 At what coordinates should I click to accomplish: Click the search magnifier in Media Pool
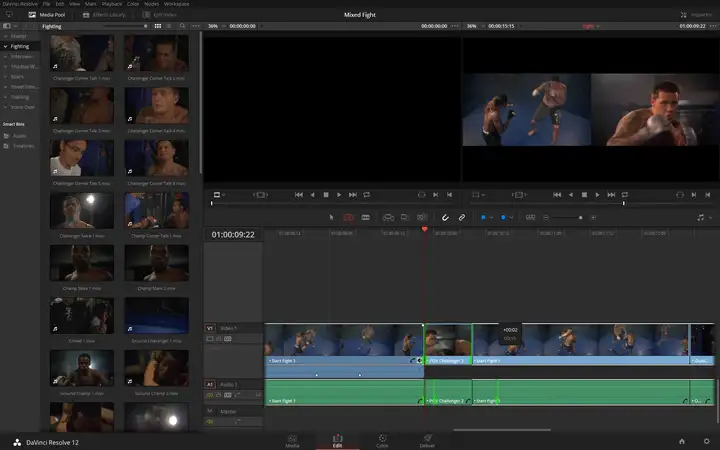click(182, 26)
